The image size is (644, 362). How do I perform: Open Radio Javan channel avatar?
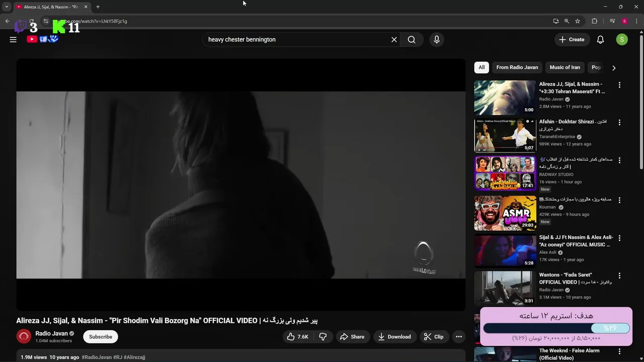24,336
